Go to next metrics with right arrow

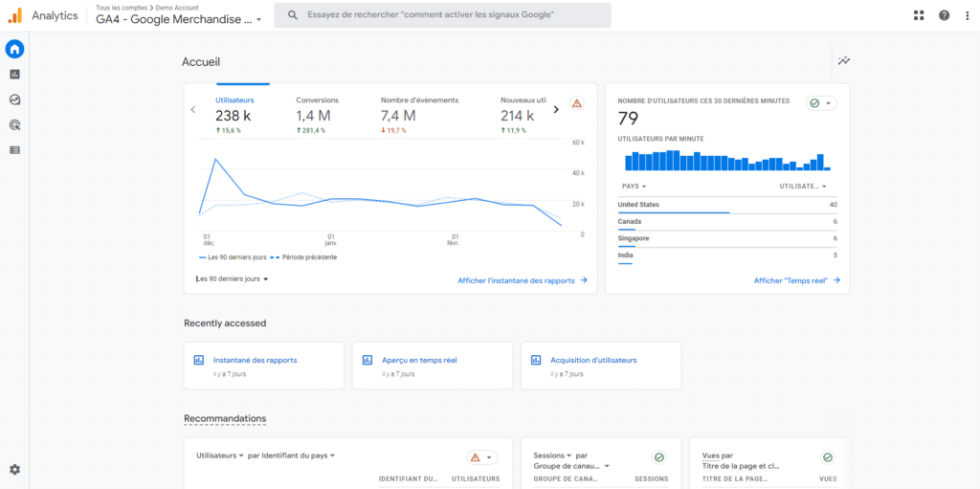point(556,109)
